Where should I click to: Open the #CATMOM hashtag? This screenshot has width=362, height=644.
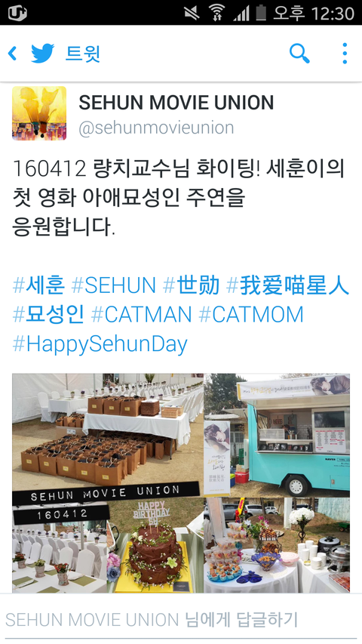251,315
